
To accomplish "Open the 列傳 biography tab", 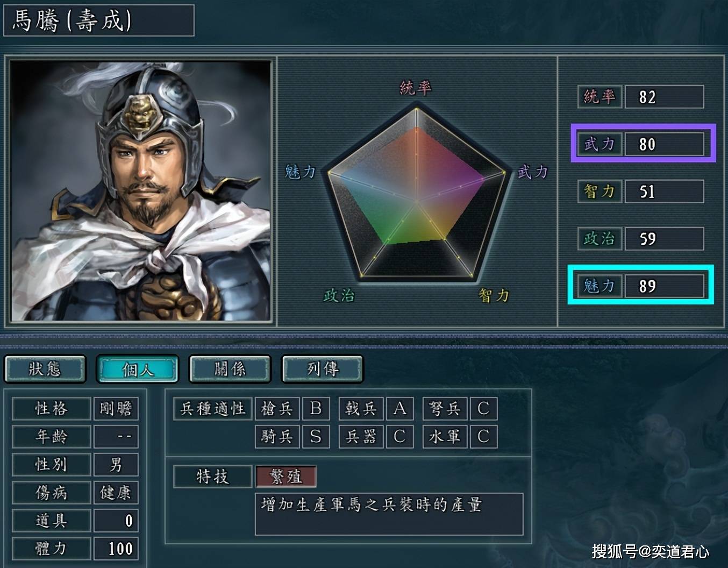I will pyautogui.click(x=323, y=369).
